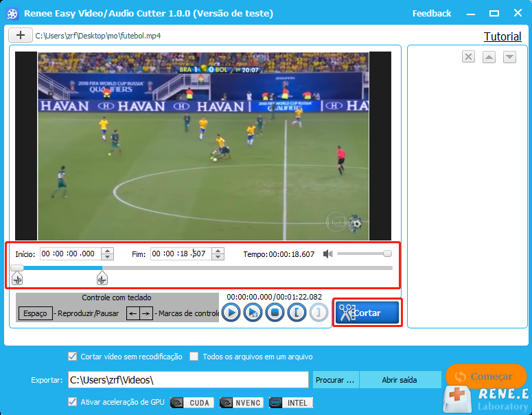Set start mark with left bracket button

[297, 313]
